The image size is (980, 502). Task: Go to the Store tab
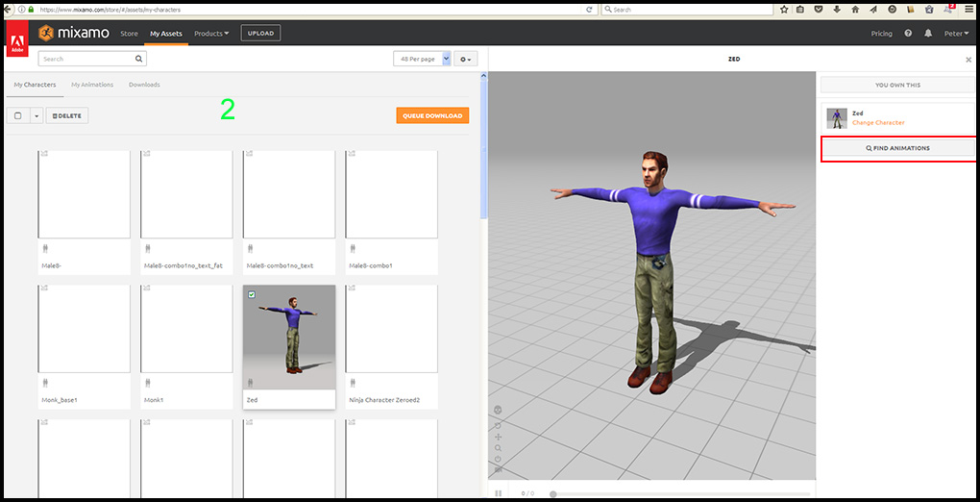(129, 33)
